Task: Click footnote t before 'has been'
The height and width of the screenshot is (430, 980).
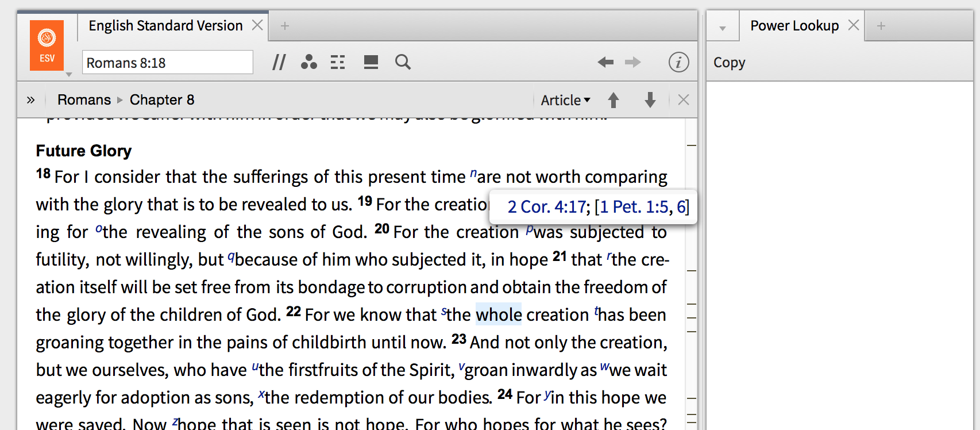Action: [x=596, y=312]
